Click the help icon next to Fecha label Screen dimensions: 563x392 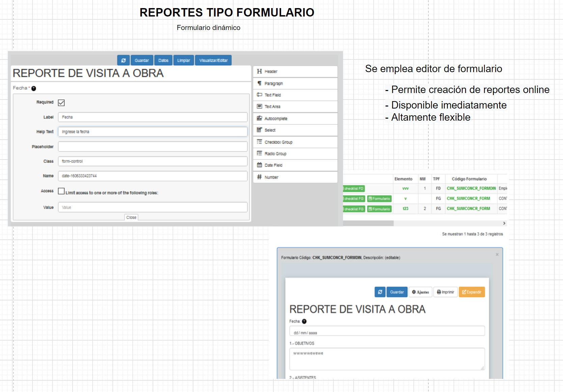click(x=34, y=89)
